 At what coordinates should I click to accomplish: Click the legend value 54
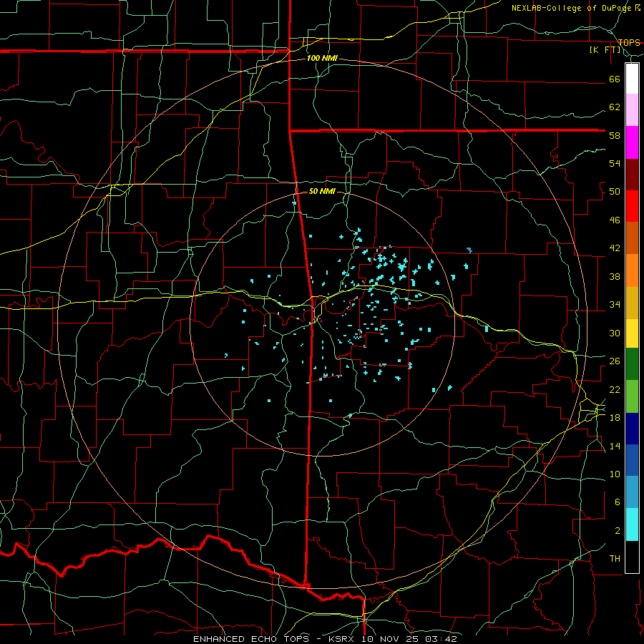pyautogui.click(x=615, y=163)
